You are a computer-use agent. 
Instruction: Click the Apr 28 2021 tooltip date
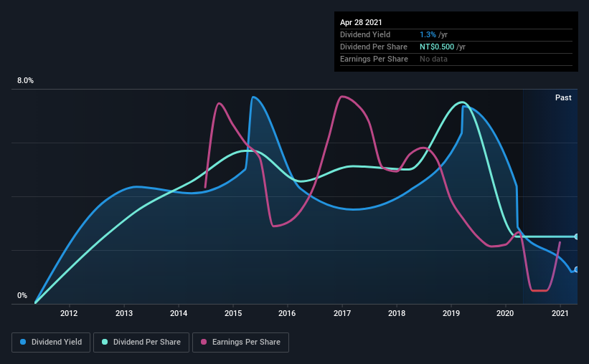[x=361, y=22]
